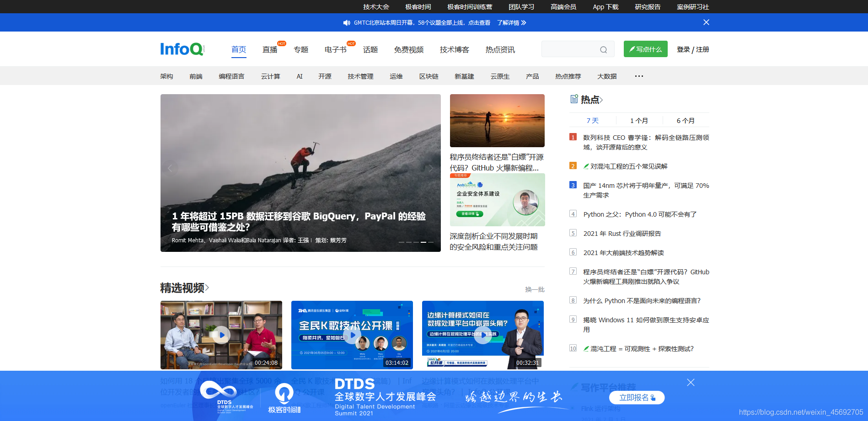The image size is (868, 421).
Task: Open the 架构 category
Action: [x=166, y=76]
